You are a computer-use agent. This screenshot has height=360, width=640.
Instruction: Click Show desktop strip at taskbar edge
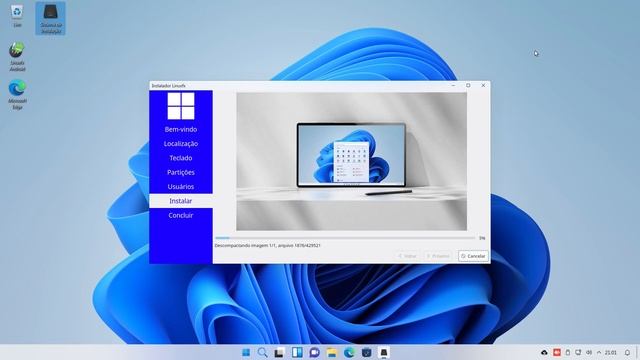638,352
